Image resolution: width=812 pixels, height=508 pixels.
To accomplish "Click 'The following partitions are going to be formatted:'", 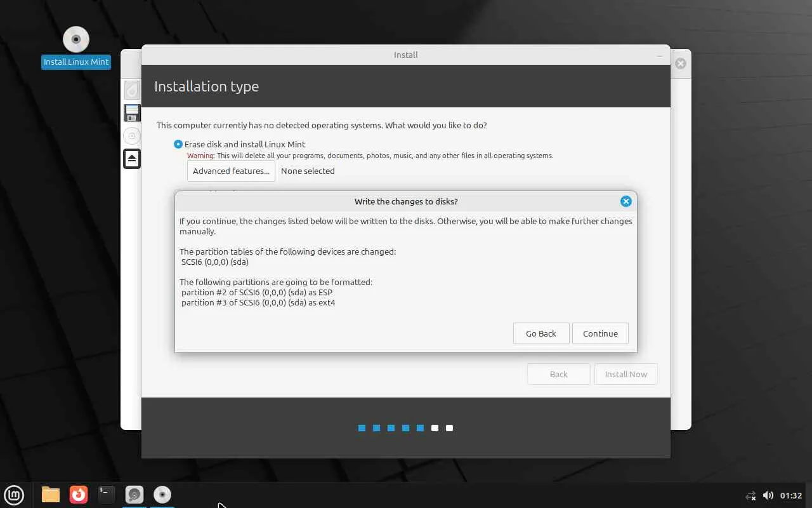I will tap(276, 282).
